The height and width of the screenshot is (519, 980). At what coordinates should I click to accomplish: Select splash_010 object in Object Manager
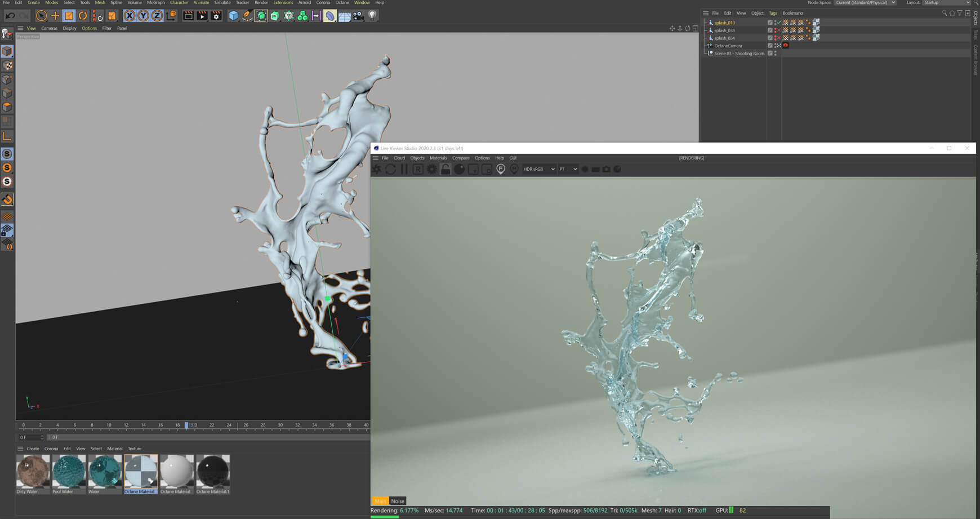724,23
